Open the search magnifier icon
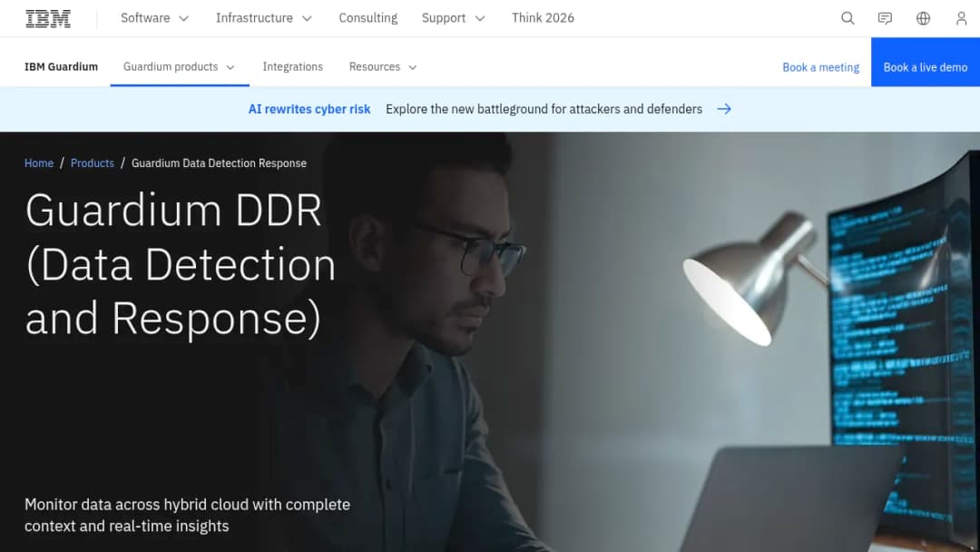Screen dimensions: 980x552 pos(848,18)
